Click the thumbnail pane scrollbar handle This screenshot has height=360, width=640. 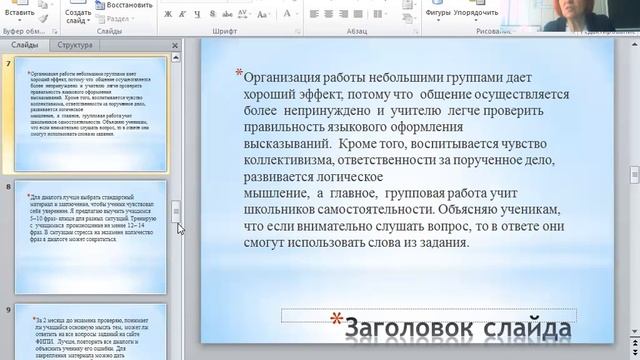(x=176, y=211)
